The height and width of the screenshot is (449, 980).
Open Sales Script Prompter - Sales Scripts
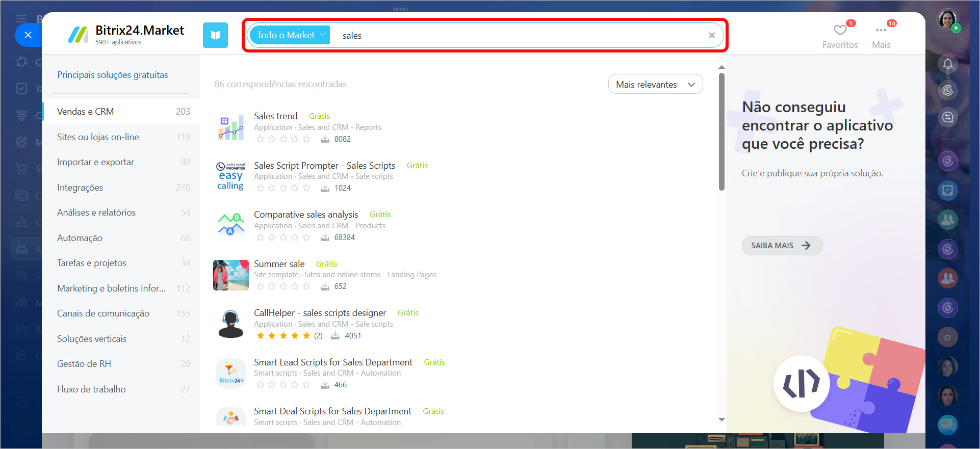325,166
